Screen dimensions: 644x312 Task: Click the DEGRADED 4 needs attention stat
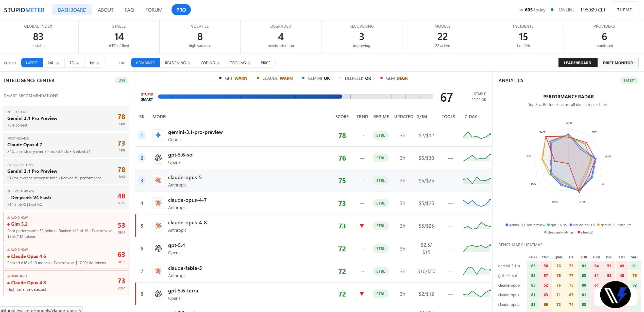(x=281, y=37)
